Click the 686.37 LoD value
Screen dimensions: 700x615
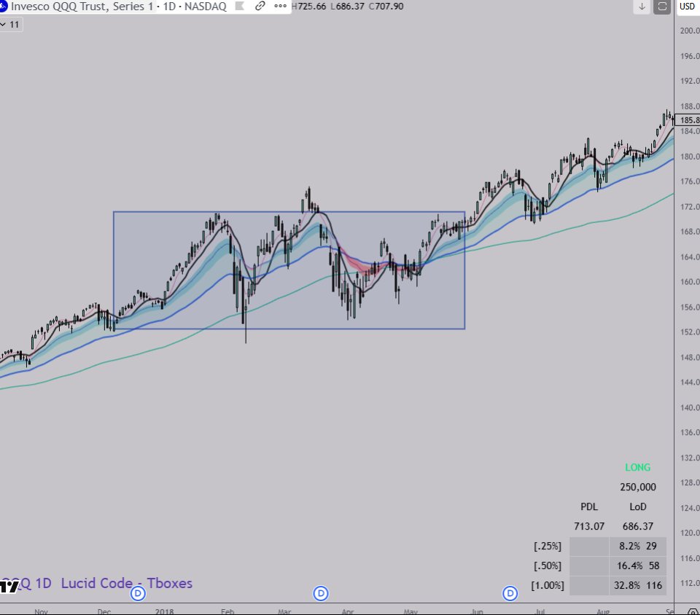637,526
